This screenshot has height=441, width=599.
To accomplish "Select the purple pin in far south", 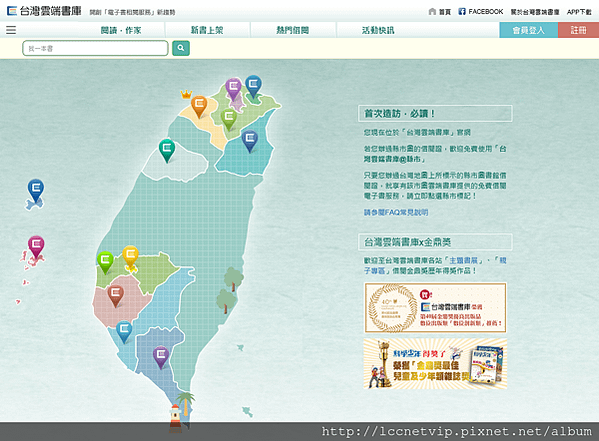I will point(161,357).
